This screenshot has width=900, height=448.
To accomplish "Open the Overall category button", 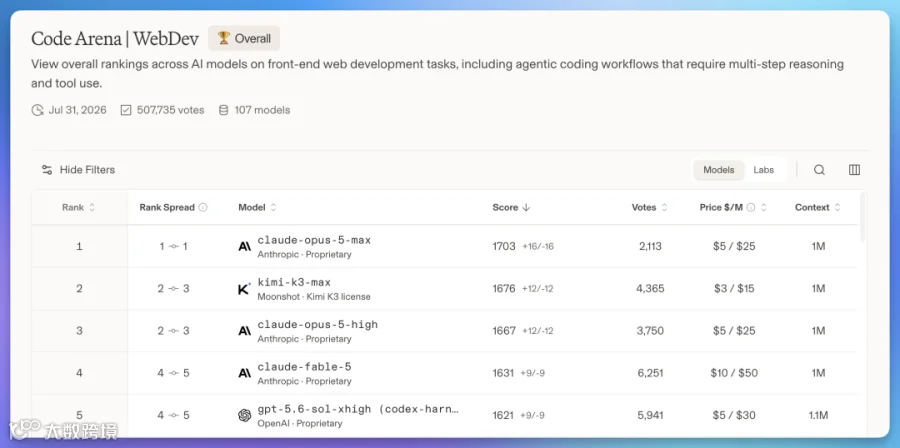I will click(x=244, y=38).
